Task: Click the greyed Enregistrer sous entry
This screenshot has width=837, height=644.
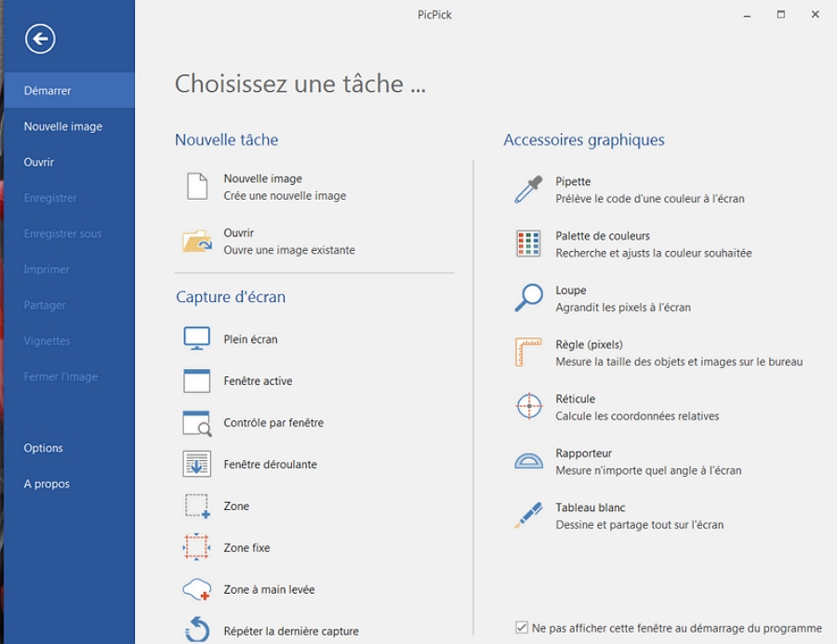Action: [x=69, y=233]
